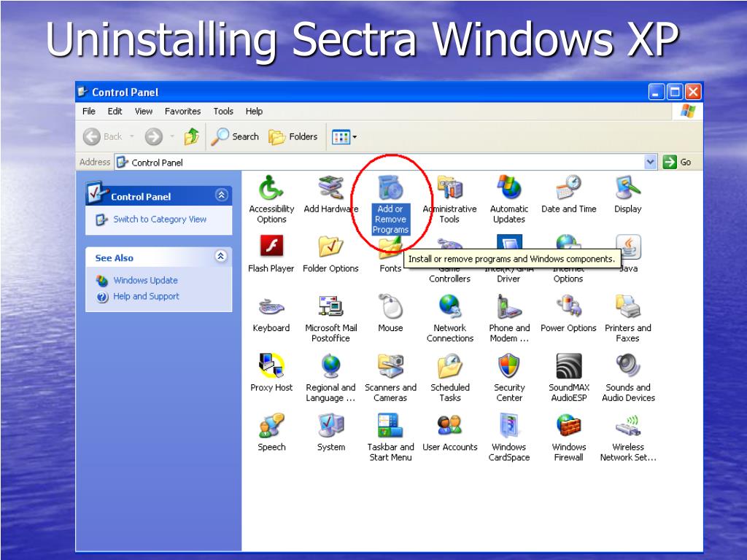The width and height of the screenshot is (747, 560).
Task: Click the Back toolbar button
Action: 102,136
